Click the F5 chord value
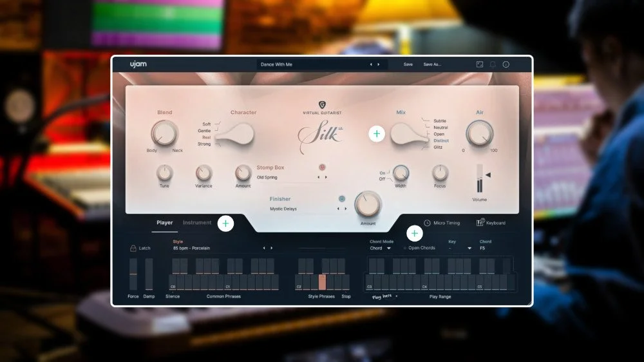Image resolution: width=644 pixels, height=362 pixels. 482,248
